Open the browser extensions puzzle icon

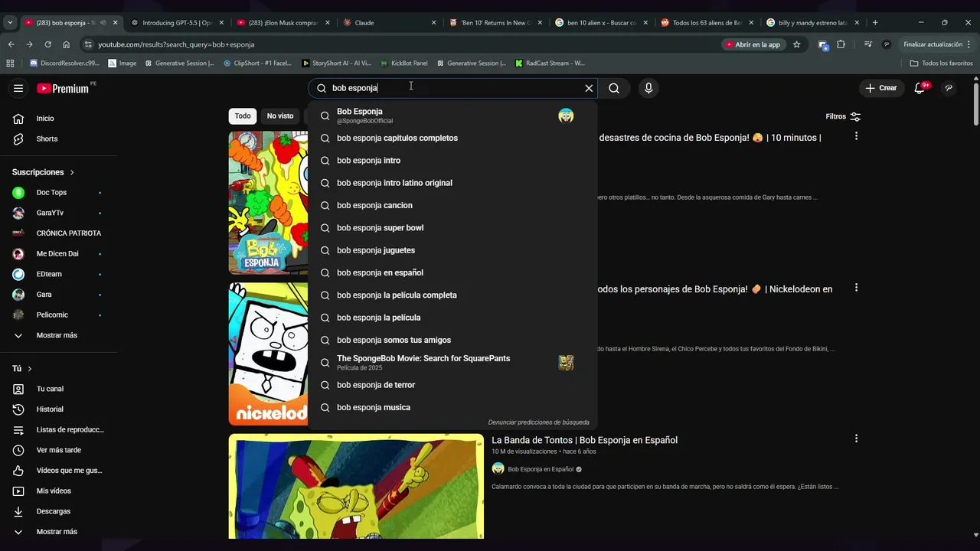pos(841,44)
